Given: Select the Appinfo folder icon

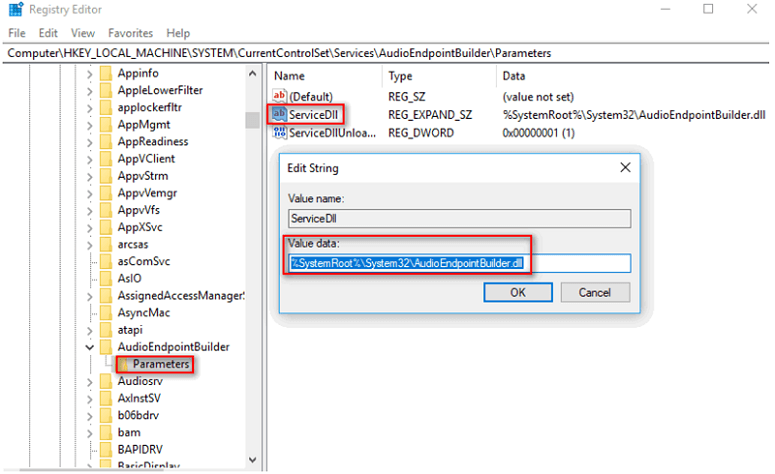Looking at the screenshot, I should coord(106,73).
